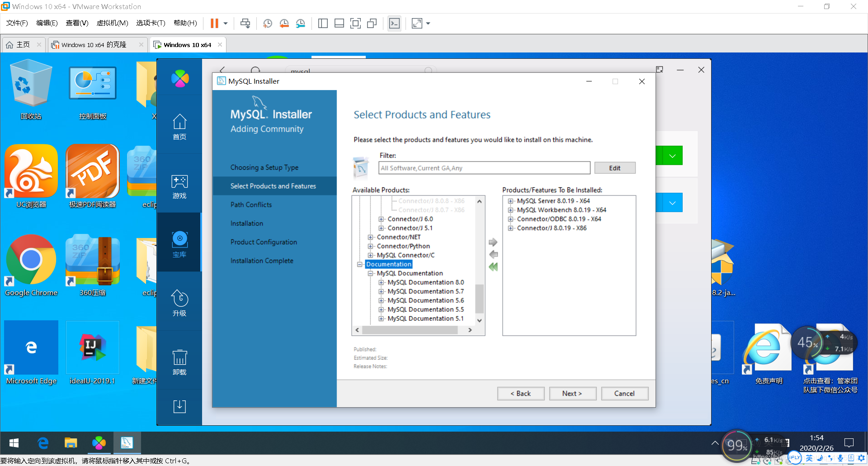
Task: Click the Next > button
Action: point(572,394)
